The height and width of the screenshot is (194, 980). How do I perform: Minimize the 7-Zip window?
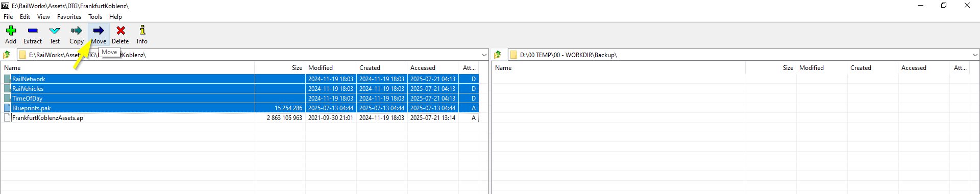tap(921, 6)
